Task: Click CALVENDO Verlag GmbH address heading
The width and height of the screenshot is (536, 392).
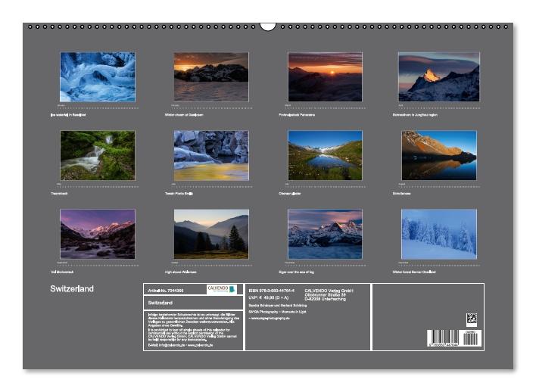Action: [329, 291]
